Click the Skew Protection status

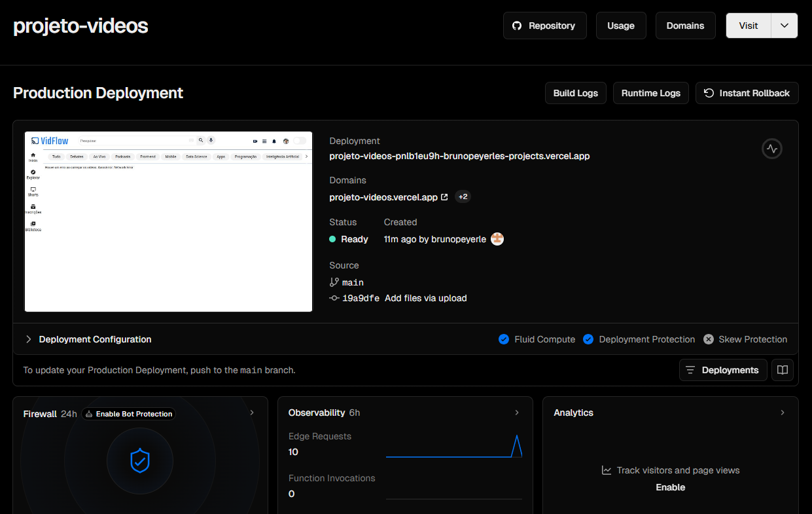(x=745, y=339)
